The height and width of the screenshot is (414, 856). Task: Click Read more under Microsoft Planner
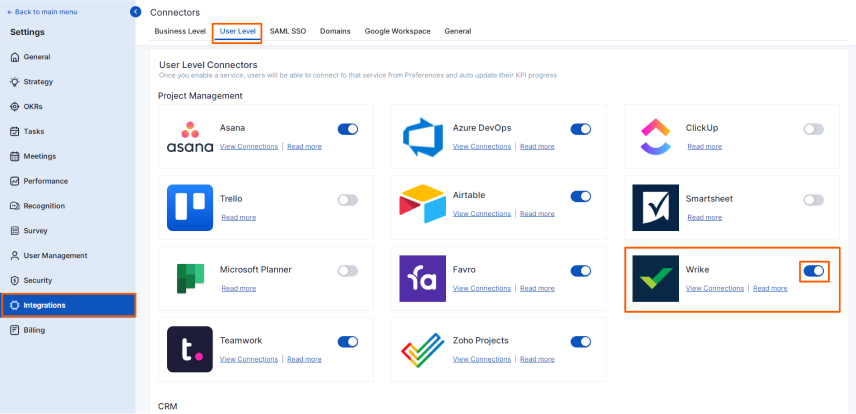[x=239, y=288]
